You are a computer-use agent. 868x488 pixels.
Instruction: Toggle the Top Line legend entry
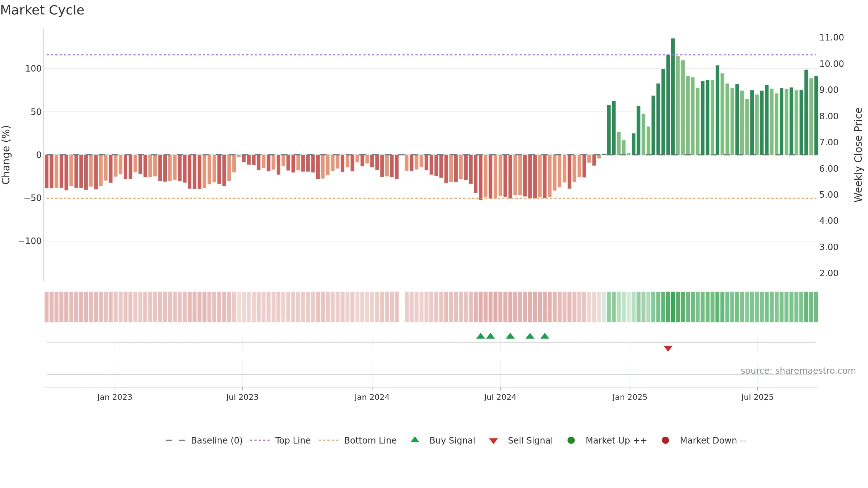click(x=280, y=440)
